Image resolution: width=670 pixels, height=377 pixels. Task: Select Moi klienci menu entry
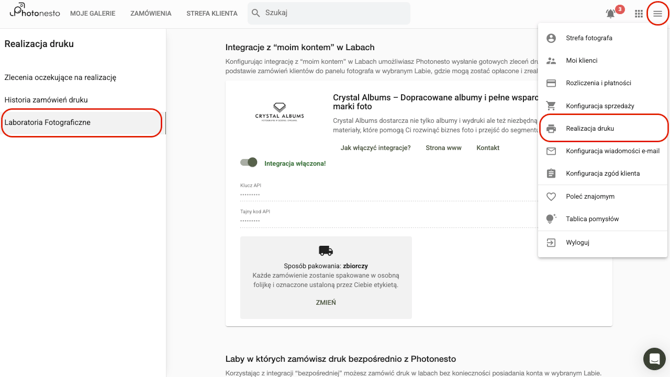click(602, 61)
